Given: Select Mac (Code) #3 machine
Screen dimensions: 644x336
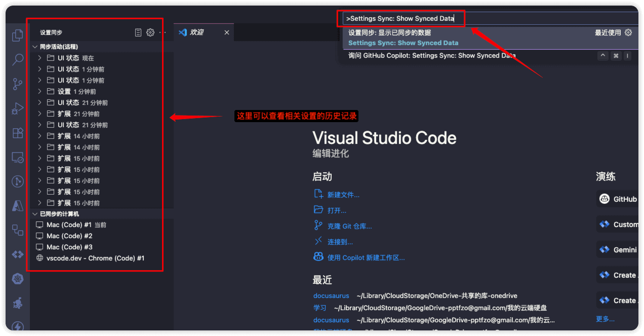Looking at the screenshot, I should pyautogui.click(x=102, y=247).
